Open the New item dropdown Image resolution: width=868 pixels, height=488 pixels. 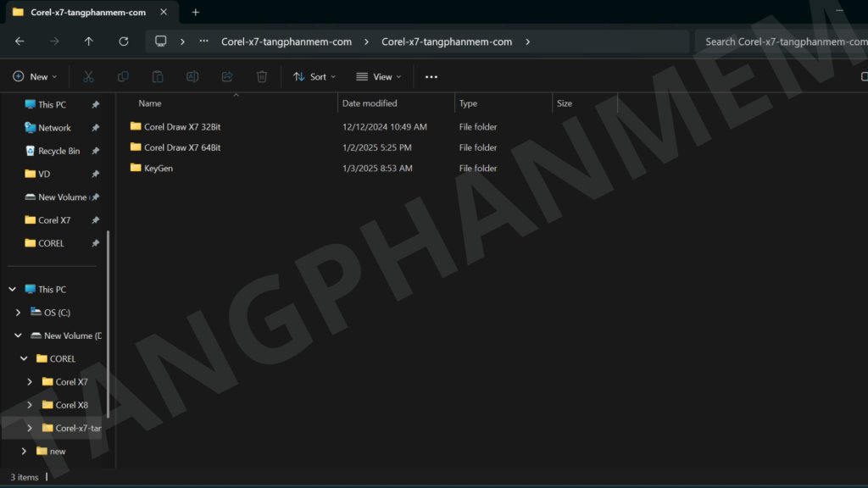(36, 77)
